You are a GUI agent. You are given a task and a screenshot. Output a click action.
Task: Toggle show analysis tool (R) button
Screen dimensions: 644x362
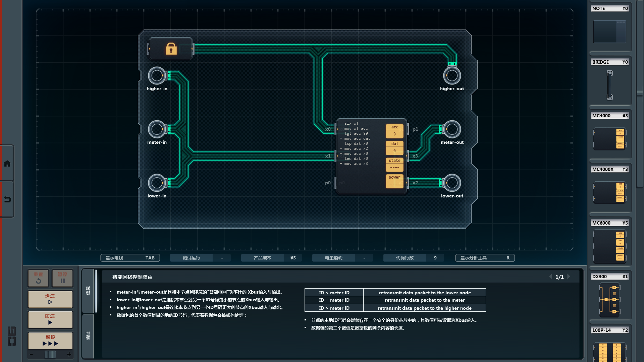tap(485, 258)
